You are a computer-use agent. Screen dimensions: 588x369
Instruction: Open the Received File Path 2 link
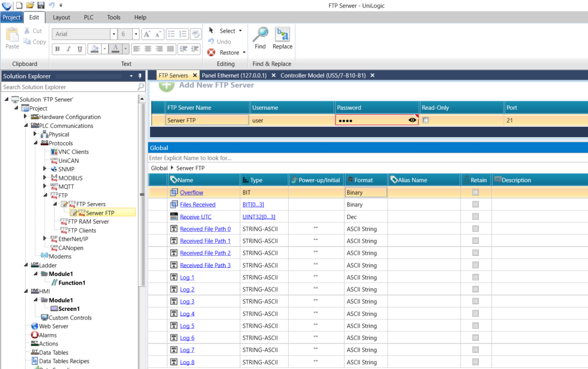pyautogui.click(x=205, y=253)
